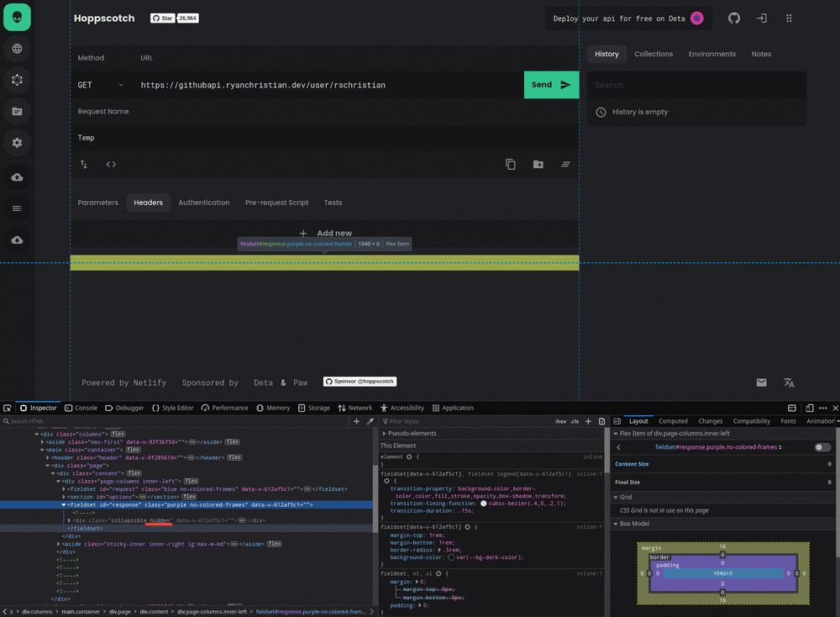Click the swap arrows icon below request name

click(83, 164)
